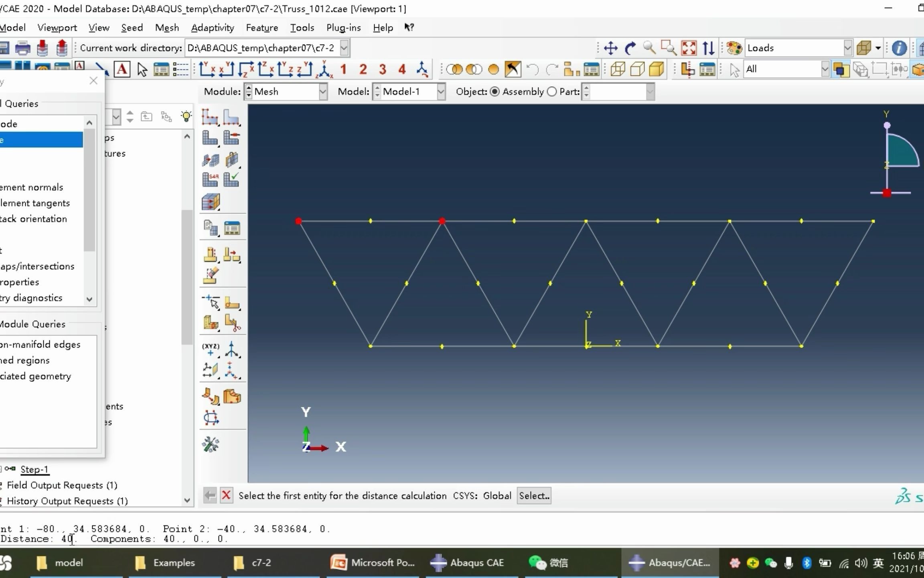The height and width of the screenshot is (578, 924).
Task: Click the Create Datum Point XYZ icon
Action: point(210,349)
